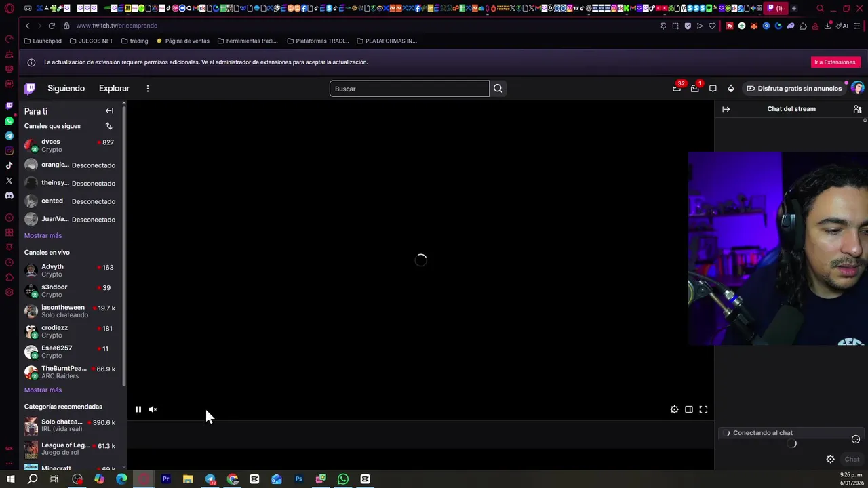Open Opera sidebar settings gear
868x488 pixels.
pos(9,292)
